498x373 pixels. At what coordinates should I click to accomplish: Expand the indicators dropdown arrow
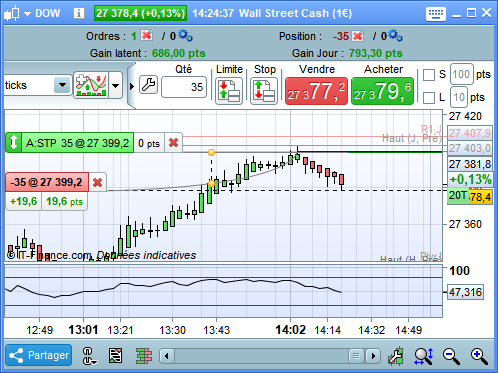(115, 86)
